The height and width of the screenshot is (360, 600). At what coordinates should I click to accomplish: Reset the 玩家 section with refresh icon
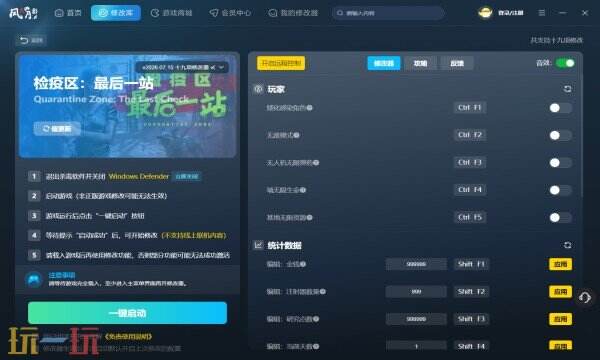point(567,89)
